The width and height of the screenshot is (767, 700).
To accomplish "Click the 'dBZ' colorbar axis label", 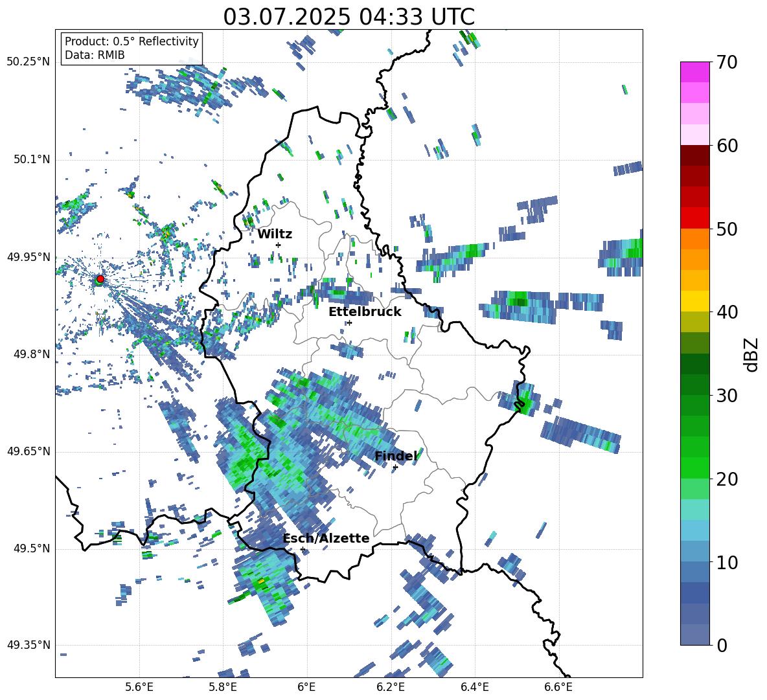I will [751, 354].
